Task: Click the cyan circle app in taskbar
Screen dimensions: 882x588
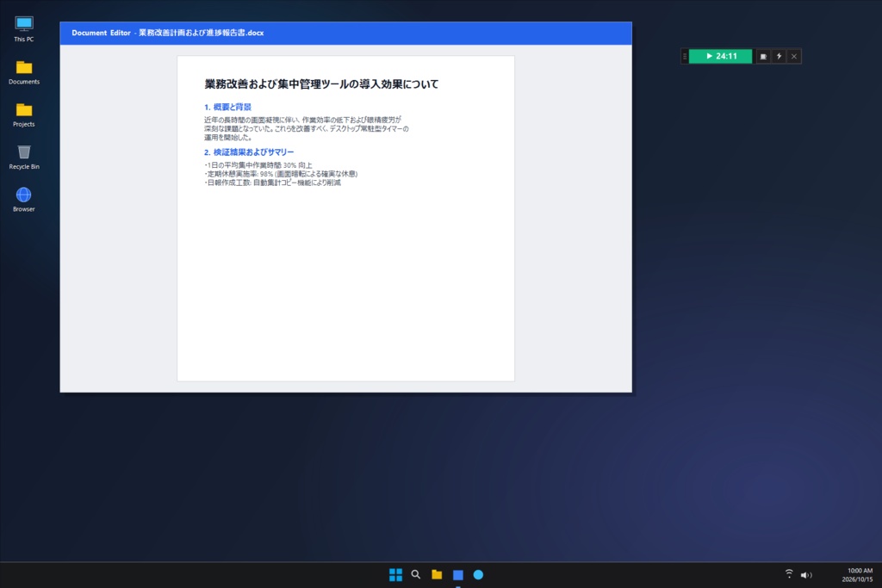Action: tap(478, 574)
